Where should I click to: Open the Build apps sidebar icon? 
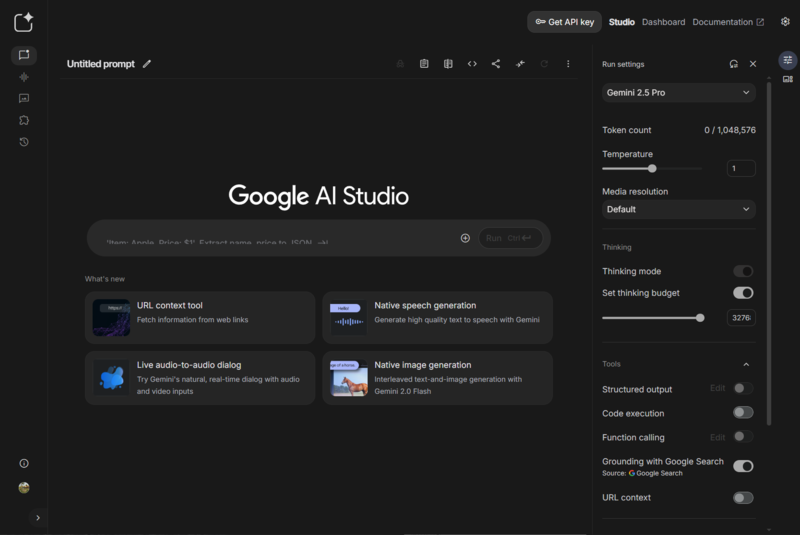(24, 120)
